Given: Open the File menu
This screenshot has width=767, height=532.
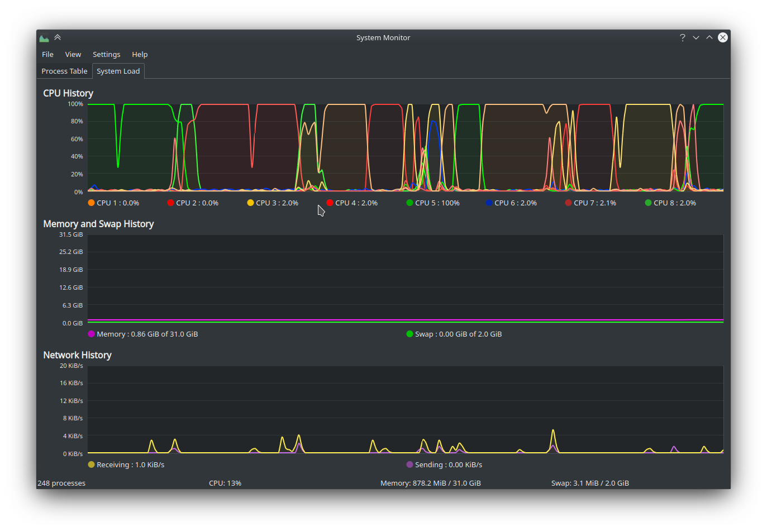Looking at the screenshot, I should tap(47, 54).
